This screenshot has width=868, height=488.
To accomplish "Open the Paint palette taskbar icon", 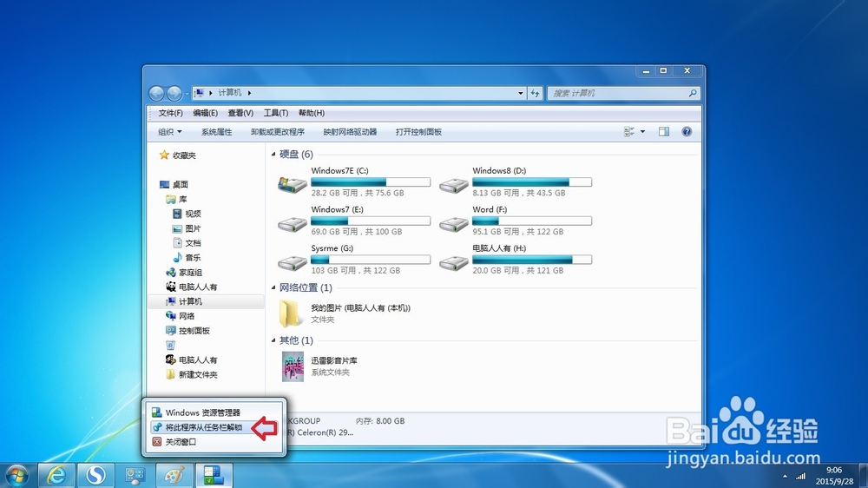I will click(x=174, y=475).
